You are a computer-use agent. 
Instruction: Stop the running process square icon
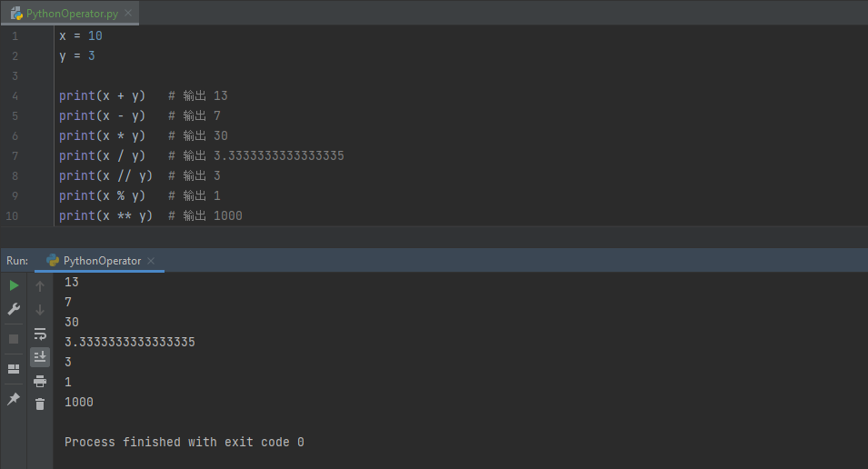tap(14, 339)
